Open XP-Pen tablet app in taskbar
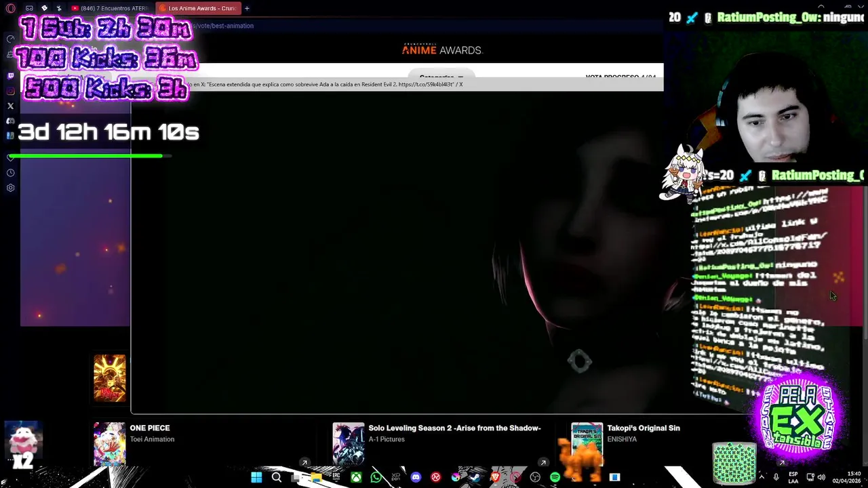The width and height of the screenshot is (868, 488). (396, 477)
